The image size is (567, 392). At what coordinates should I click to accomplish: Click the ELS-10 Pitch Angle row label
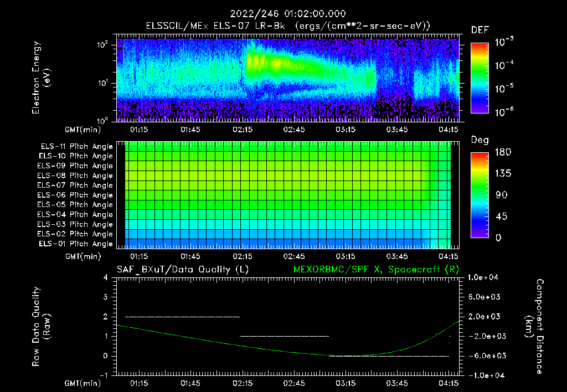(x=76, y=156)
